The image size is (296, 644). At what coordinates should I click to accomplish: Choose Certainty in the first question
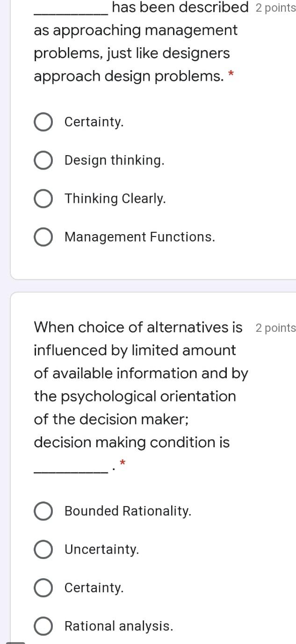click(x=43, y=122)
